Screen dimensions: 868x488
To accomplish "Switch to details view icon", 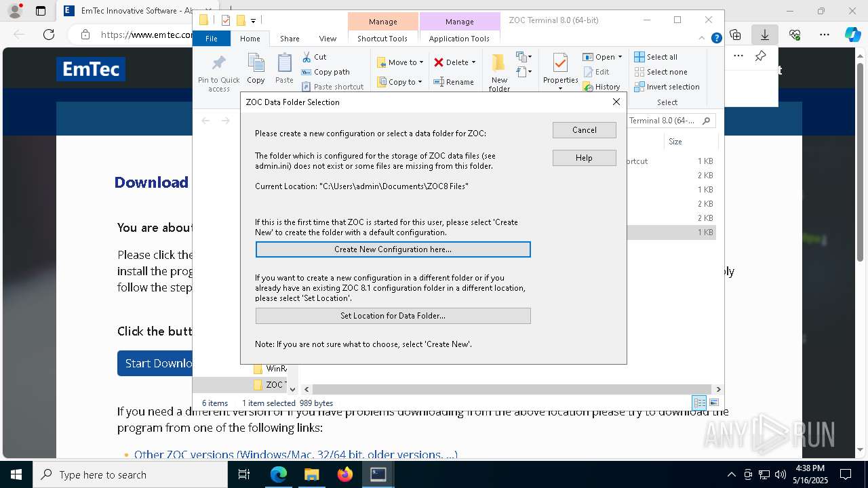I will [x=698, y=403].
